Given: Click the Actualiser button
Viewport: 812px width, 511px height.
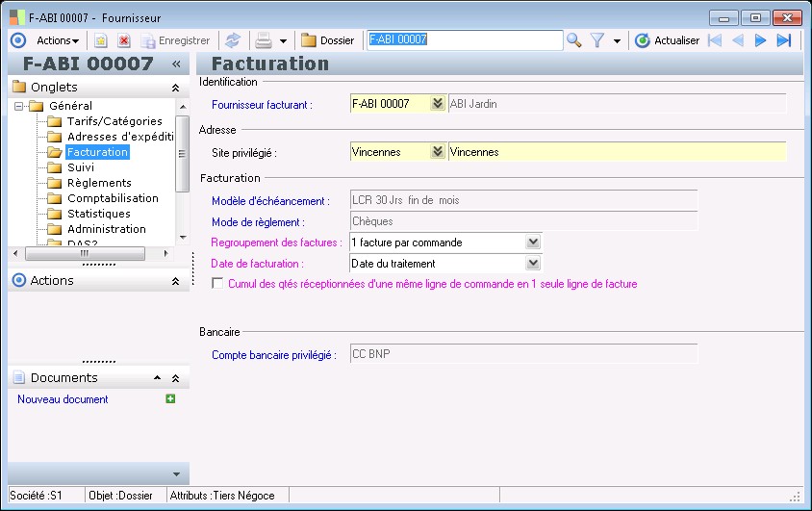Looking at the screenshot, I should click(x=668, y=40).
